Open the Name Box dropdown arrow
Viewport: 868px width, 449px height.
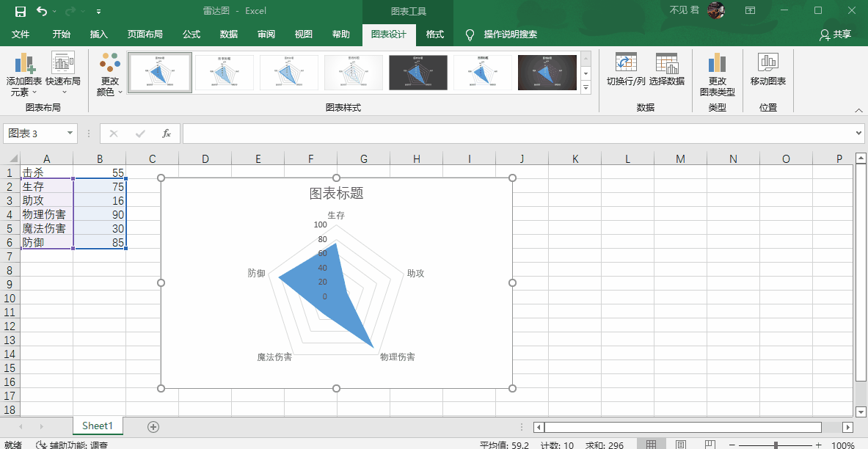pyautogui.click(x=70, y=133)
